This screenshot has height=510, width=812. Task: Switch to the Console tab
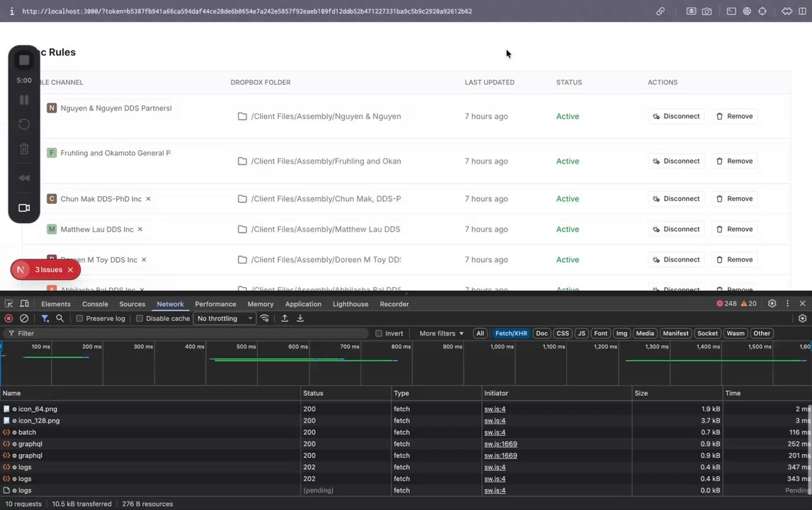point(95,304)
